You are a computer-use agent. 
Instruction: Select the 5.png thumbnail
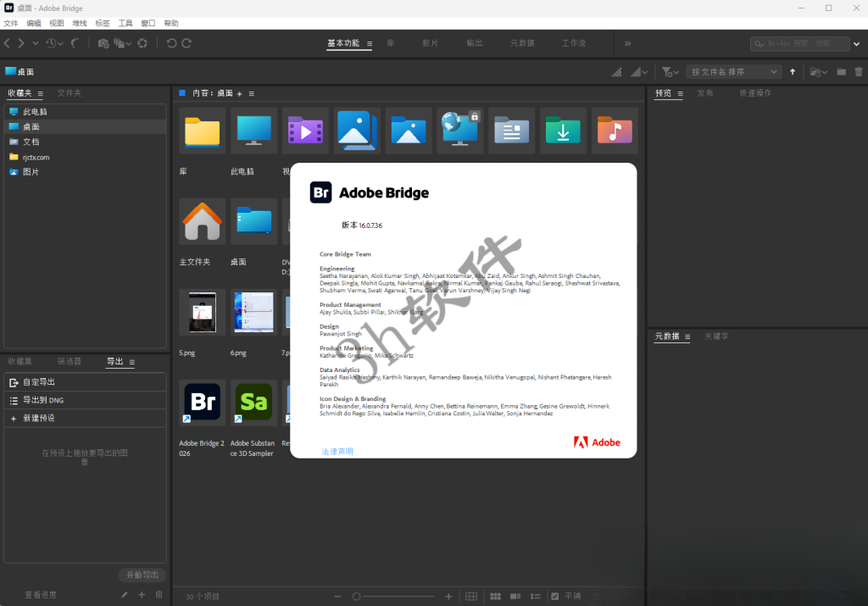[x=202, y=312]
